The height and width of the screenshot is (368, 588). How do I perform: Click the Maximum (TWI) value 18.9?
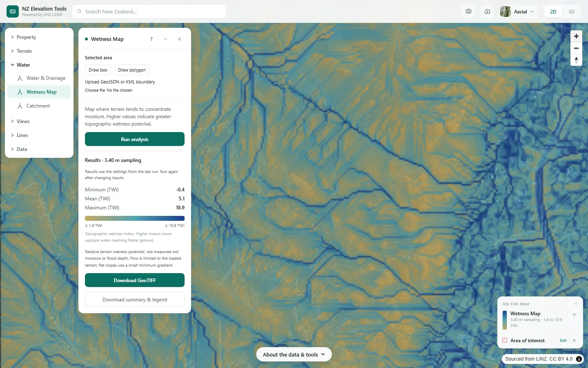[x=180, y=208]
